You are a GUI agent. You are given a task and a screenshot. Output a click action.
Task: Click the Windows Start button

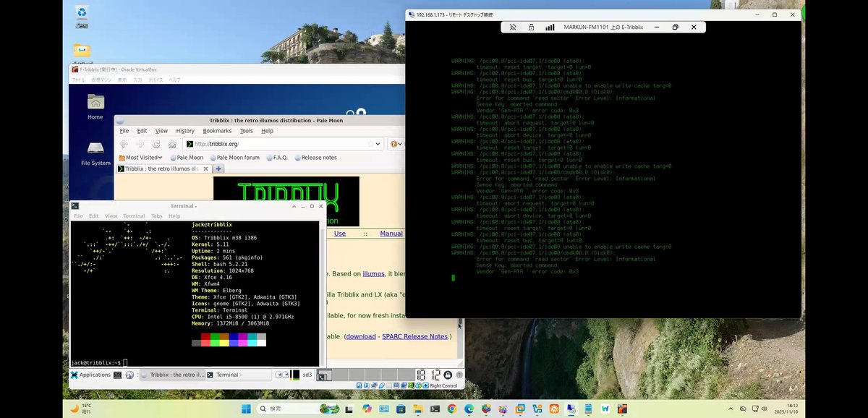pos(246,409)
